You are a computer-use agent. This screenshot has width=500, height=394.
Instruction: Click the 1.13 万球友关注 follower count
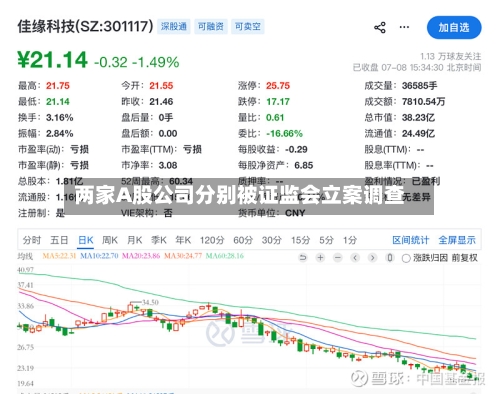tap(450, 56)
